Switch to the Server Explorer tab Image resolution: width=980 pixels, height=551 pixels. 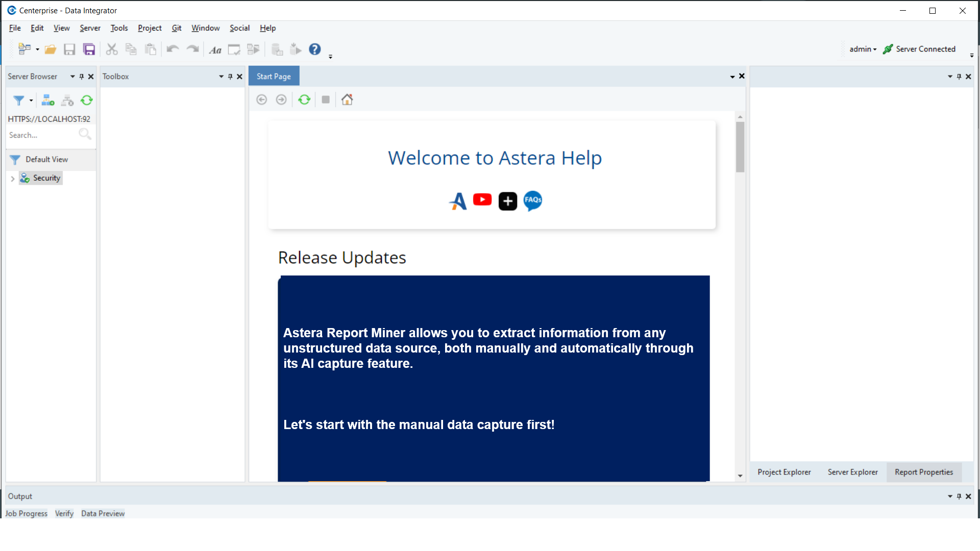click(x=852, y=472)
